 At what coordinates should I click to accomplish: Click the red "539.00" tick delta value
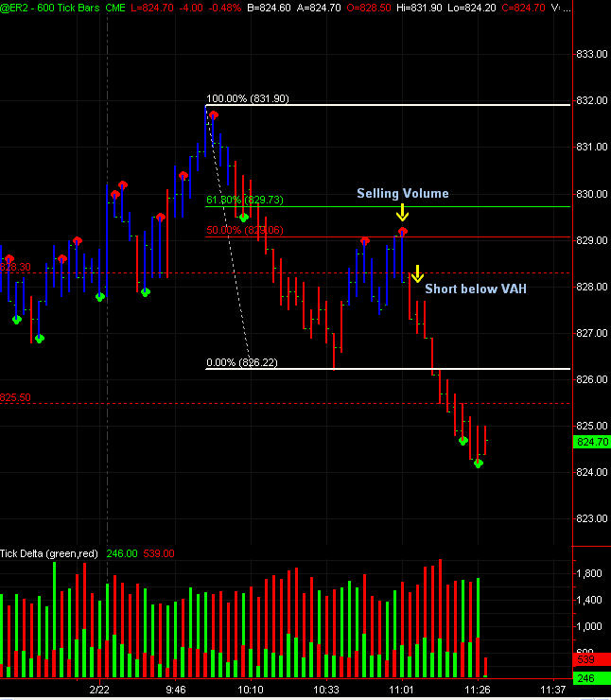[159, 553]
